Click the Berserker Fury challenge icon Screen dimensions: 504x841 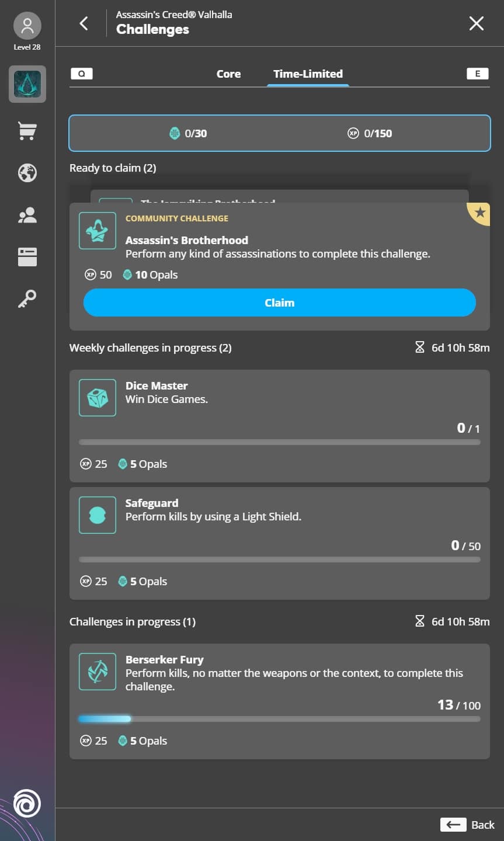98,672
